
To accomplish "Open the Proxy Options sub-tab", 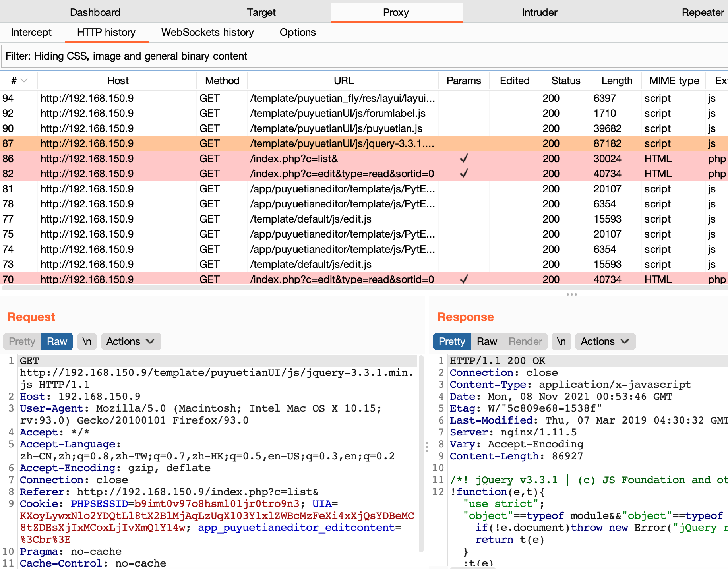I will [x=298, y=32].
